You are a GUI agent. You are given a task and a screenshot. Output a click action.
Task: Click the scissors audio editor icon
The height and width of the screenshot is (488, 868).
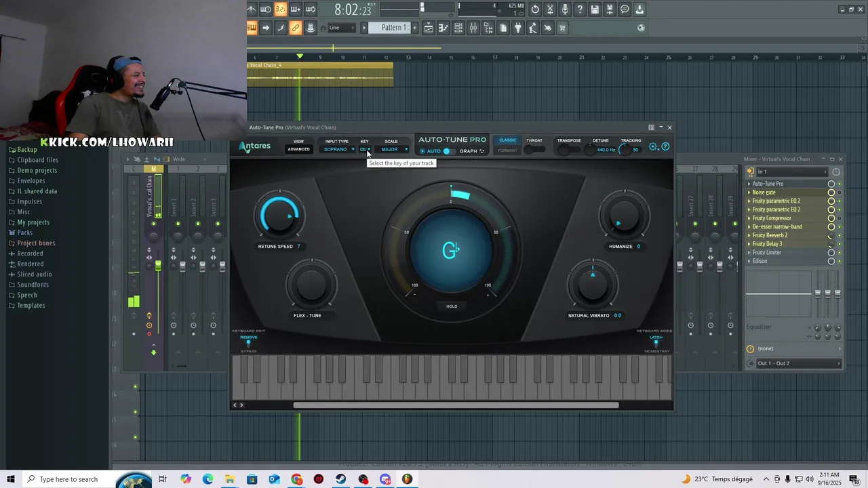point(550,9)
